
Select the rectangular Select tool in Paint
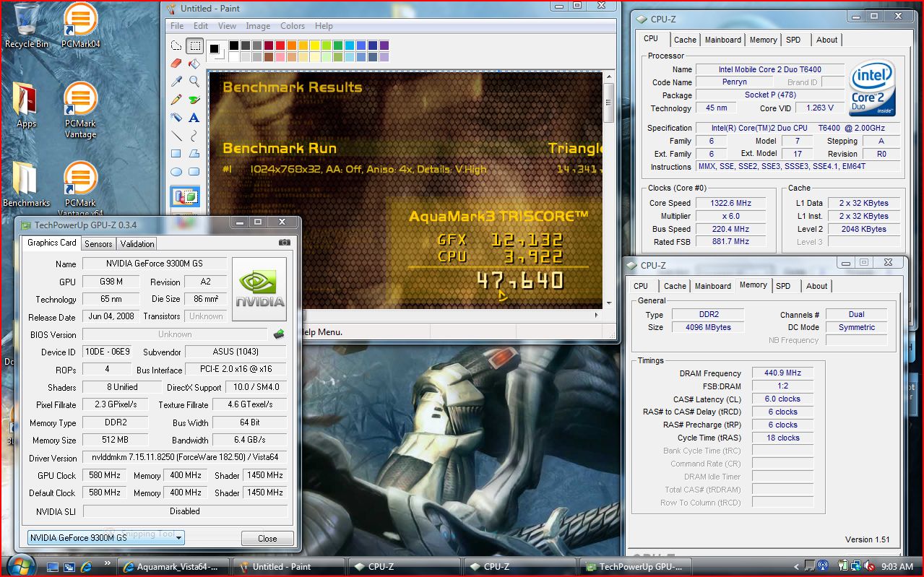[194, 45]
